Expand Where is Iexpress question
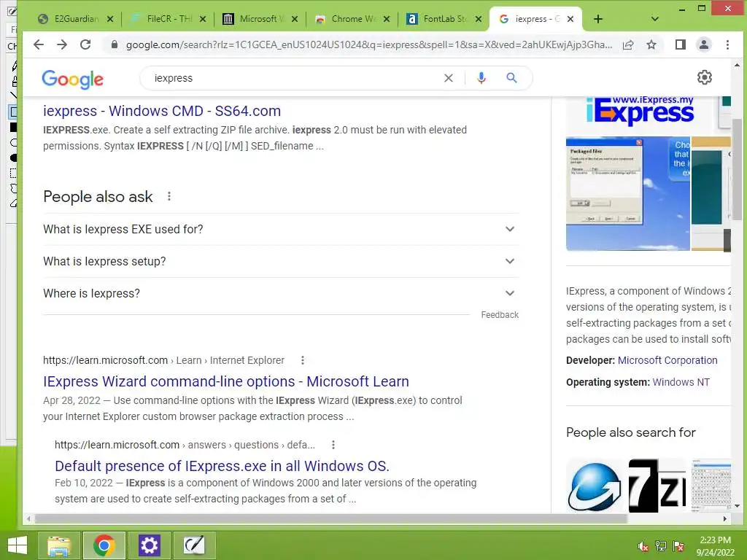The image size is (747, 560). pos(281,293)
